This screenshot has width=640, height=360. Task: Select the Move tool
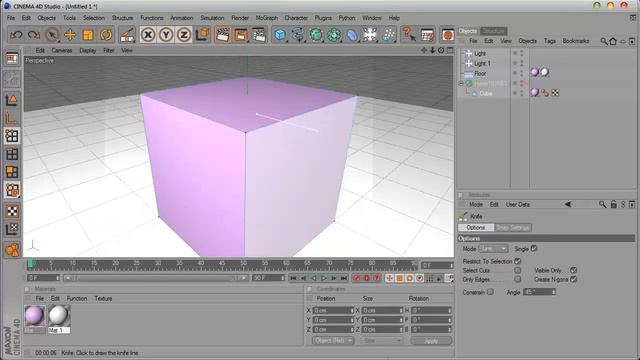tap(70, 35)
